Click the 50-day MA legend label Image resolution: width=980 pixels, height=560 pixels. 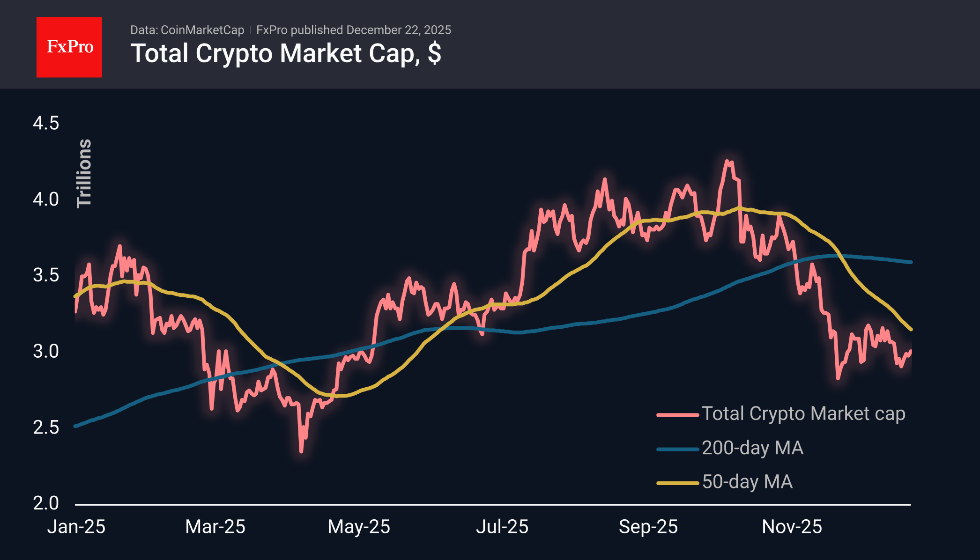[x=747, y=482]
